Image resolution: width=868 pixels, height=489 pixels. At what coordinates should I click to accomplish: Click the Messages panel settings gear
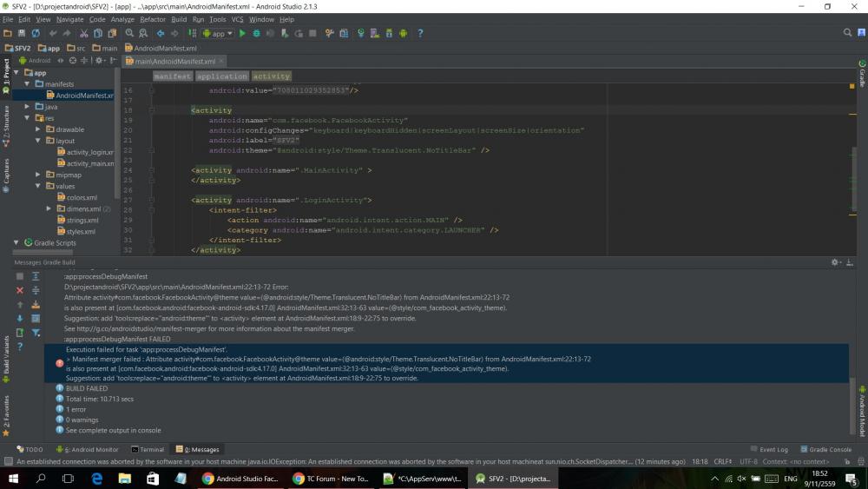836,262
